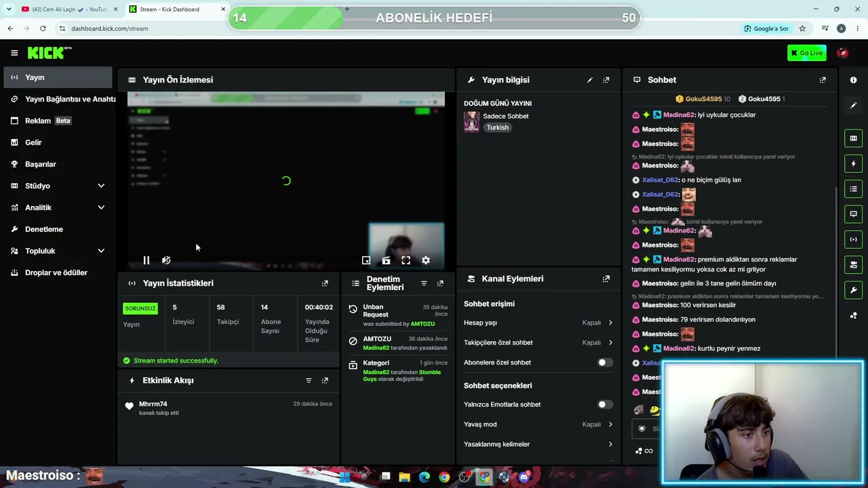Image resolution: width=868 pixels, height=488 pixels.
Task: Click the info icon in right toolbar
Action: pos(853,80)
